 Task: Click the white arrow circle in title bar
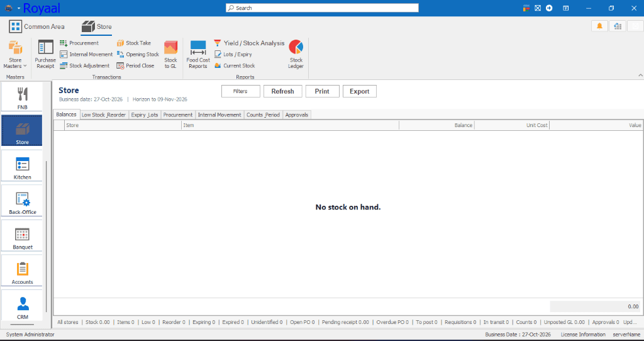[549, 8]
